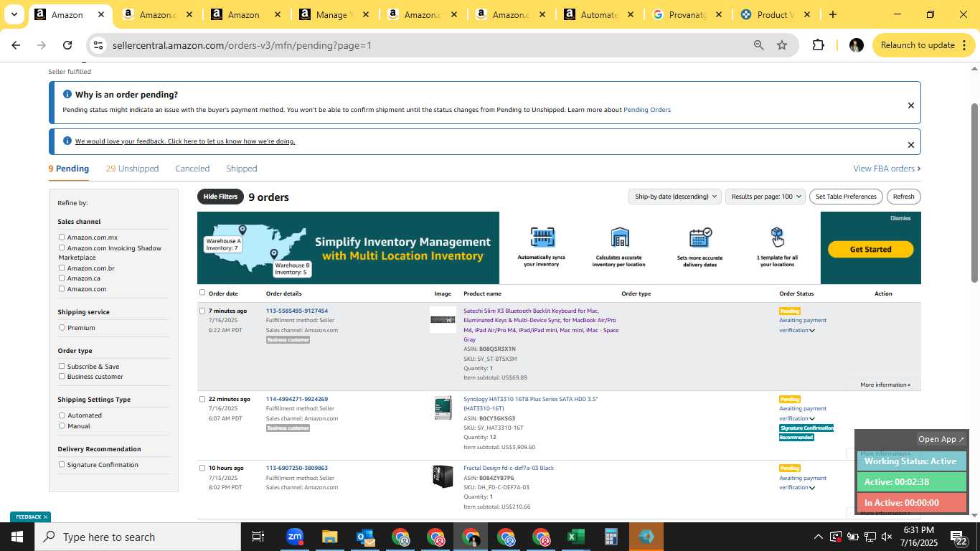
Task: Open File Explorer from the taskbar
Action: [x=329, y=537]
